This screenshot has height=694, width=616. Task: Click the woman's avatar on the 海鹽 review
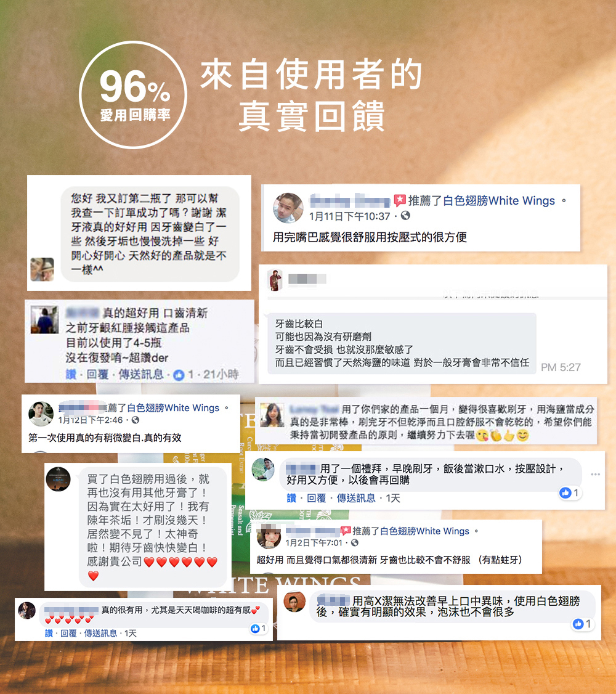(x=272, y=415)
